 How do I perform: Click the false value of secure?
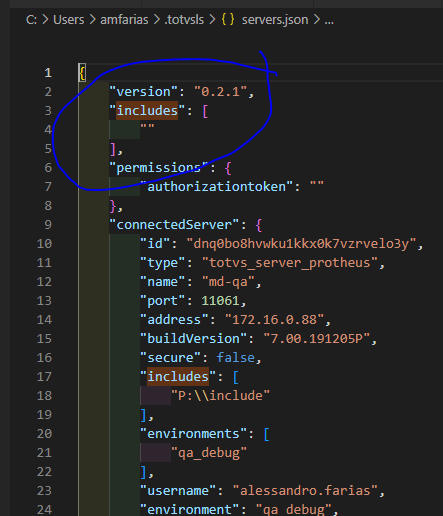[x=236, y=358]
